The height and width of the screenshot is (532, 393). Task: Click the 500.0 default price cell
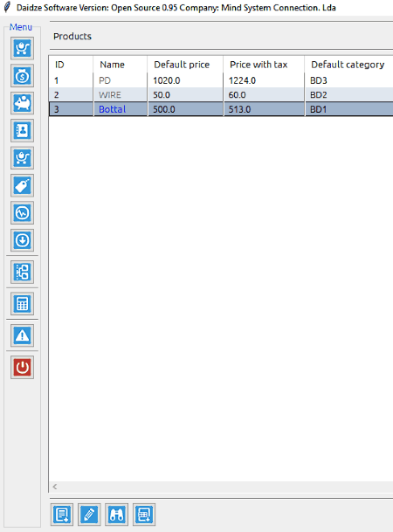(185, 109)
